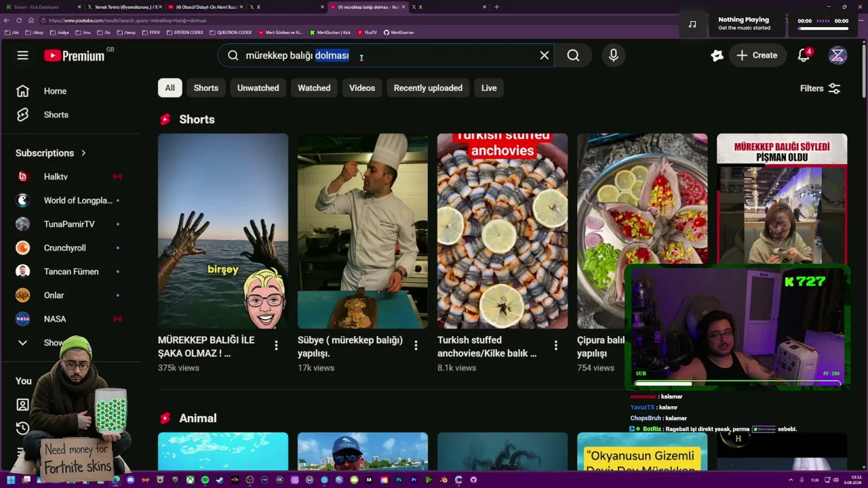Screen dimensions: 868x488
Task: Open a new browser tab with plus
Action: 496,7
